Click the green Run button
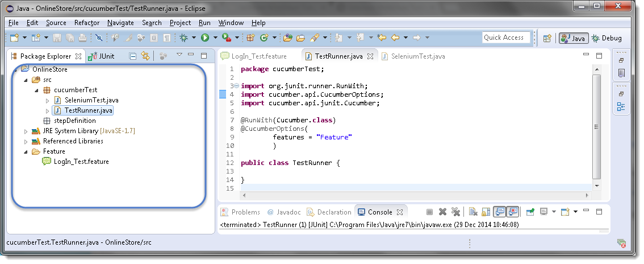The height and width of the screenshot is (264, 644). 204,38
